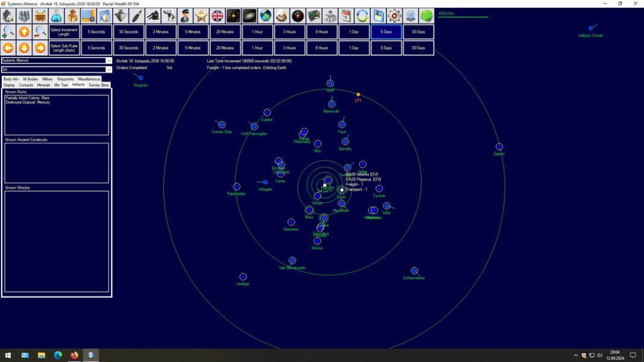Click the zoom-in magnifier with green plus
This screenshot has height=362, width=644.
tap(8, 31)
